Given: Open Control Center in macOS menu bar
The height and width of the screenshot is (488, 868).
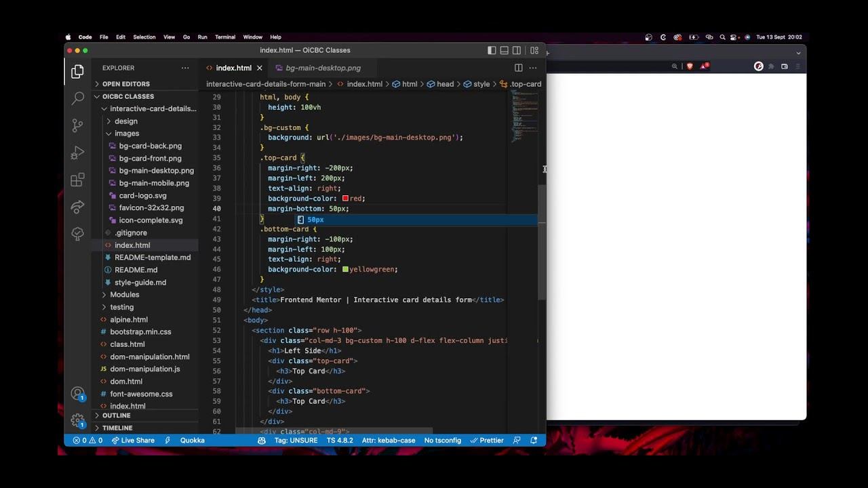Looking at the screenshot, I should [735, 37].
